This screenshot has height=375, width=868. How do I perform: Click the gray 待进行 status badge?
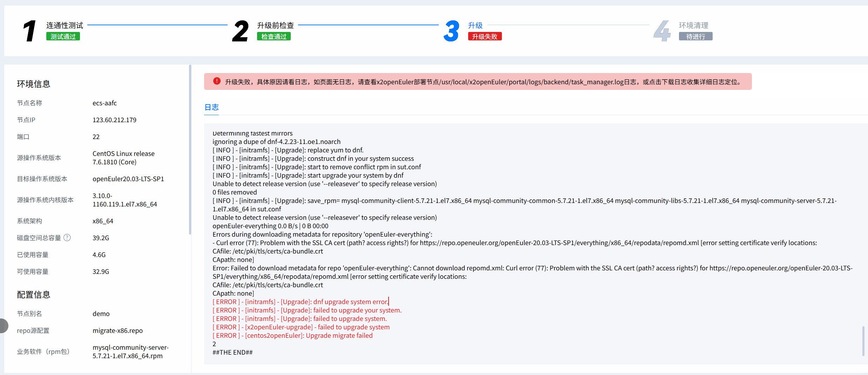(695, 37)
